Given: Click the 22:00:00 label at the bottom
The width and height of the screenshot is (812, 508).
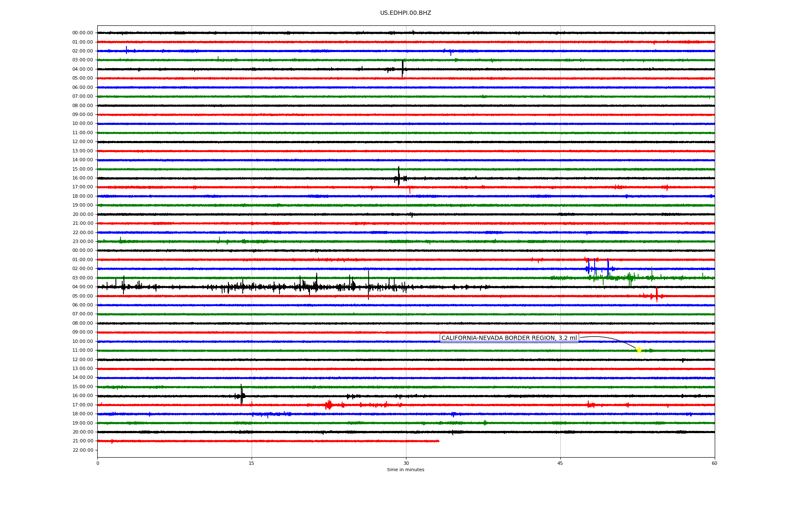Looking at the screenshot, I should [82, 450].
